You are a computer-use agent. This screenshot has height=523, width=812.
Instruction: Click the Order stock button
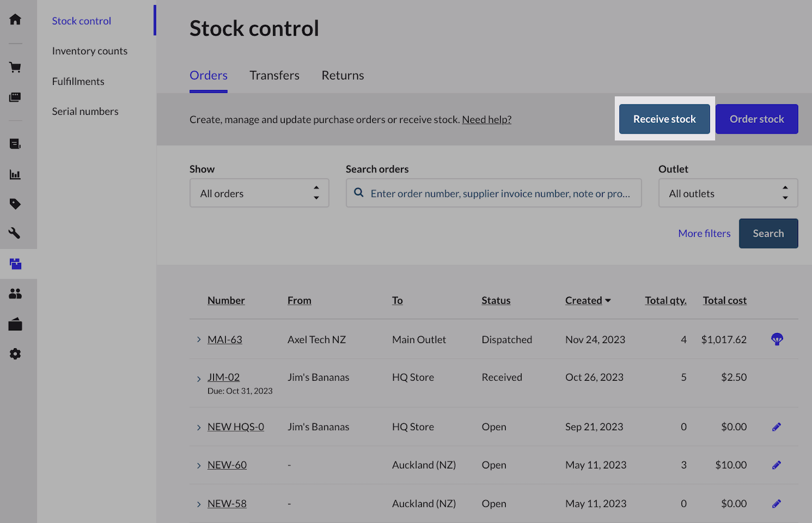coord(756,119)
